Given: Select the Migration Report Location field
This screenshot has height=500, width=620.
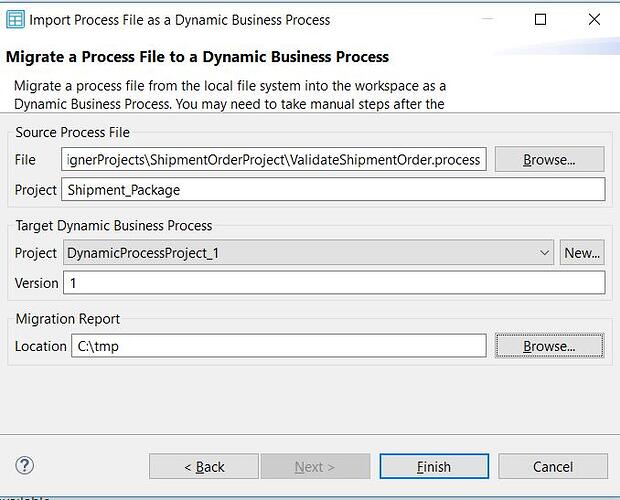Looking at the screenshot, I should coord(278,346).
